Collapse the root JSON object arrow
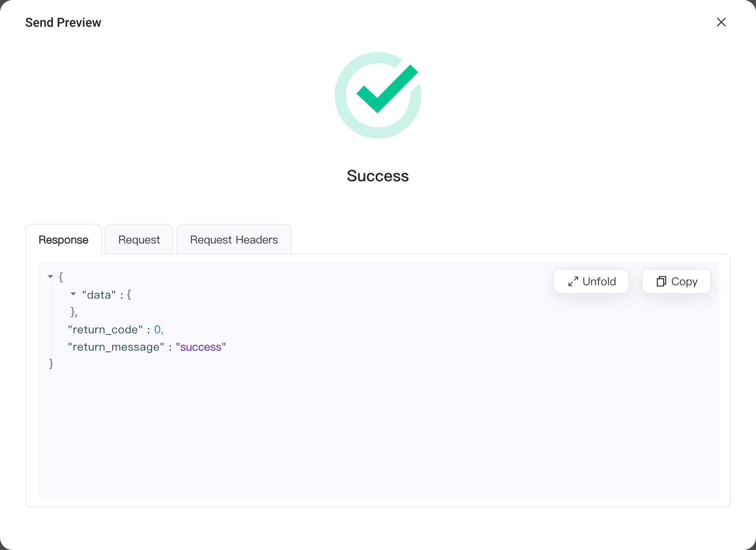The height and width of the screenshot is (550, 756). pyautogui.click(x=50, y=277)
